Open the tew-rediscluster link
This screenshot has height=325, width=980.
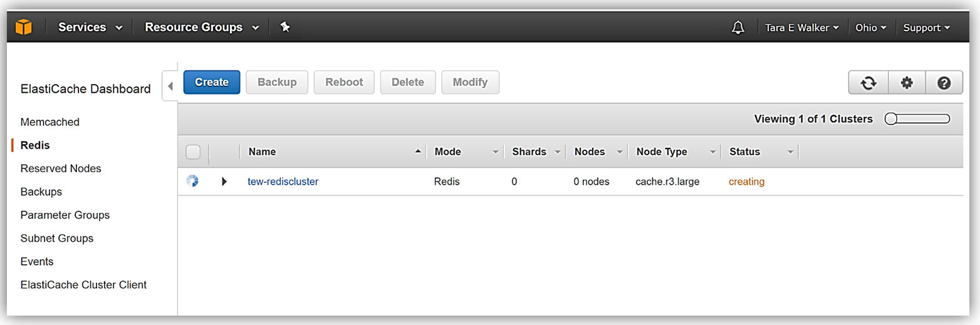pos(283,182)
